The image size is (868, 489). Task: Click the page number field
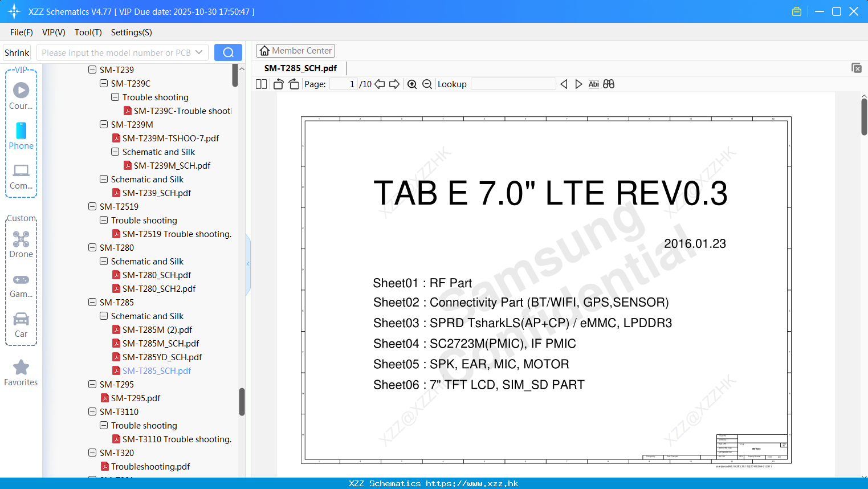(343, 84)
